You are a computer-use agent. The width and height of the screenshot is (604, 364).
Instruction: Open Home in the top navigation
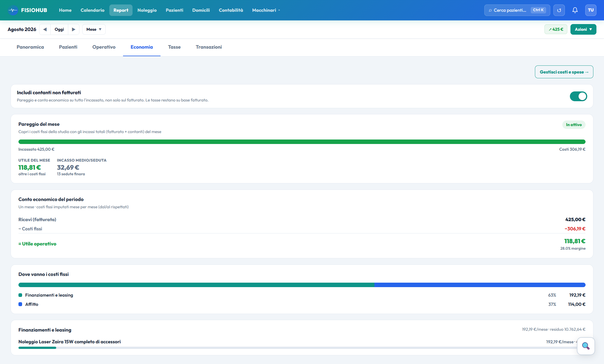pos(65,10)
